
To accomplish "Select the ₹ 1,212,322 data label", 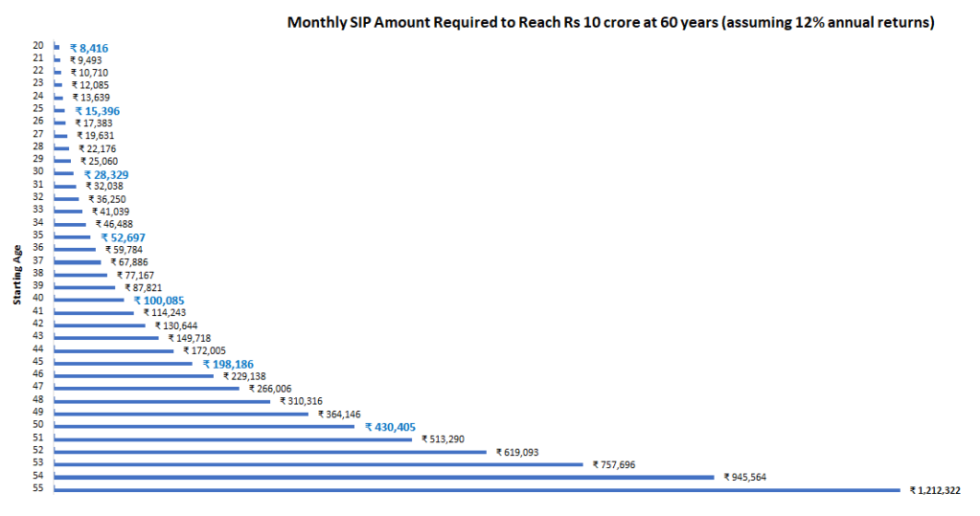I will (x=935, y=490).
